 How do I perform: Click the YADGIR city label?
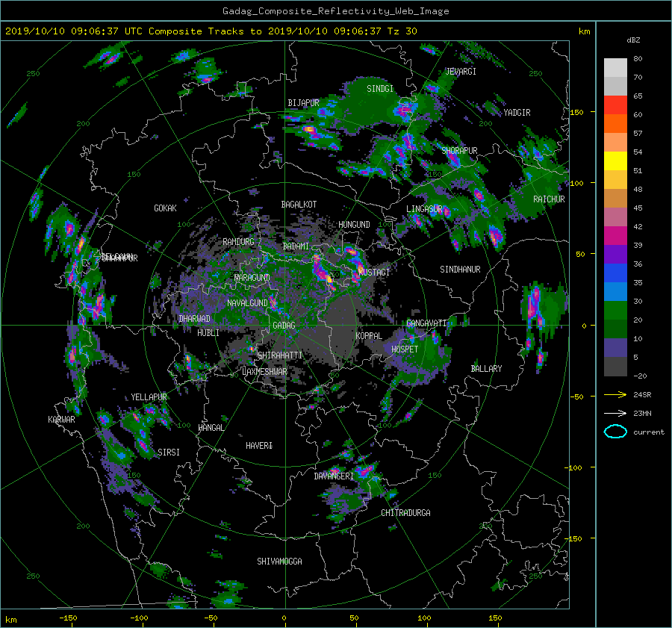point(517,113)
